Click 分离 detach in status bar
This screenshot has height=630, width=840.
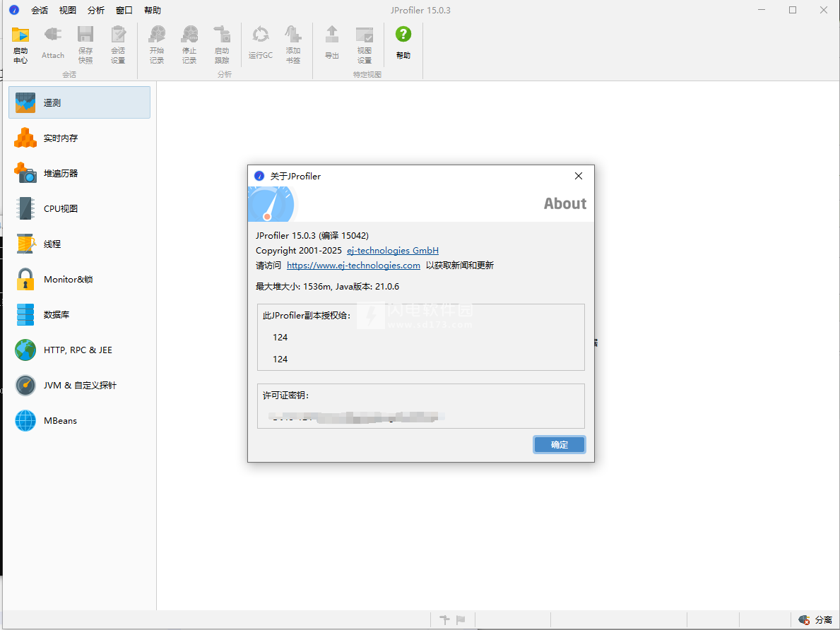coord(816,620)
